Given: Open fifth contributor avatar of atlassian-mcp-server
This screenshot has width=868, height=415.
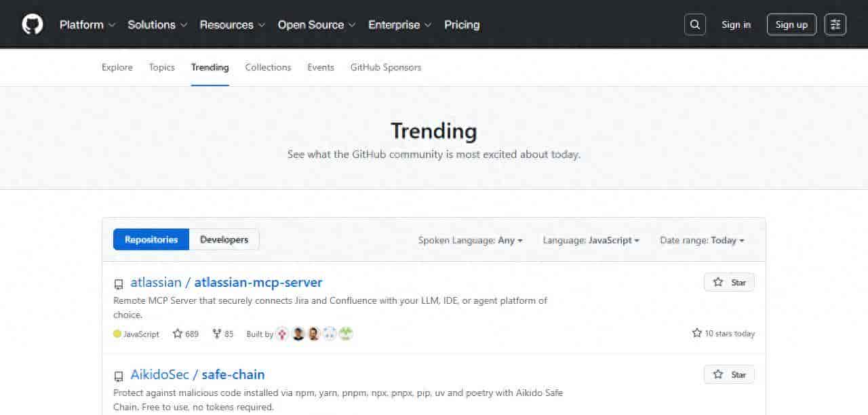Looking at the screenshot, I should click(x=346, y=334).
